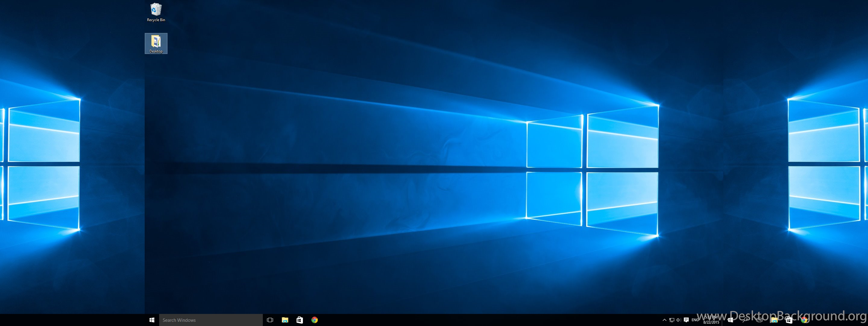The width and height of the screenshot is (868, 326).
Task: Select the Recycle Bin desktop icon
Action: click(x=156, y=12)
